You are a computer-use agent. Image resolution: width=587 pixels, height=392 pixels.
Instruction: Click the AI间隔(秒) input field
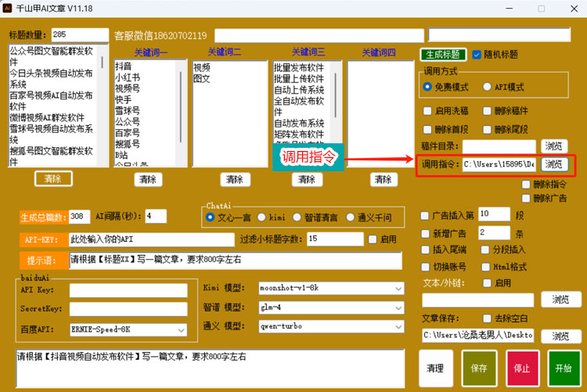[156, 217]
